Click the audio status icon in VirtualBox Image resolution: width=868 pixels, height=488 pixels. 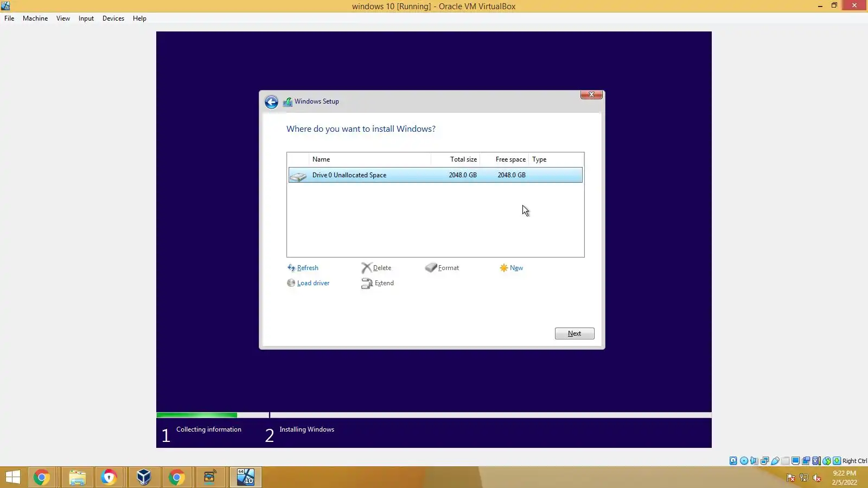coord(754,461)
